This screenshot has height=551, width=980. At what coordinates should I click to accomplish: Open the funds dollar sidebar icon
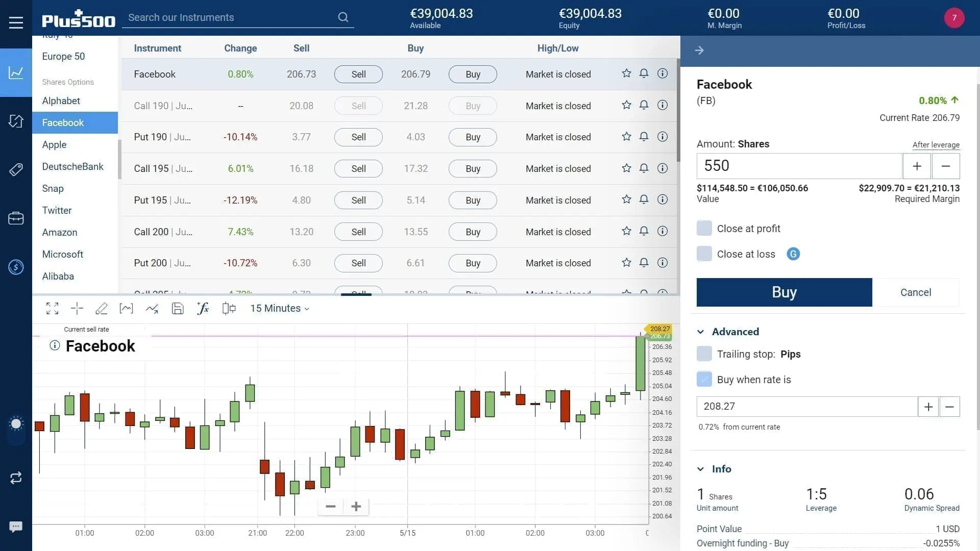(16, 267)
